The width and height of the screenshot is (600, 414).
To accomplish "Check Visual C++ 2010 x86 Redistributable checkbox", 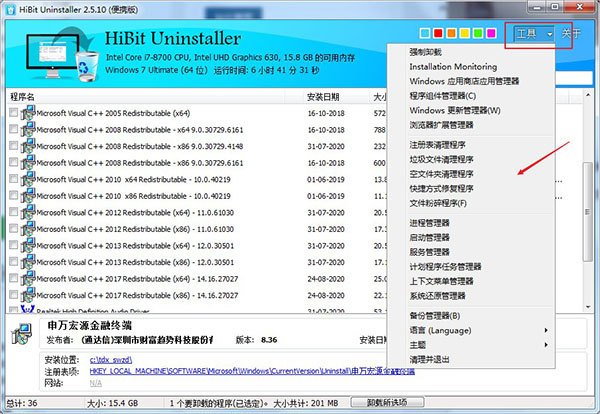I will [x=13, y=195].
